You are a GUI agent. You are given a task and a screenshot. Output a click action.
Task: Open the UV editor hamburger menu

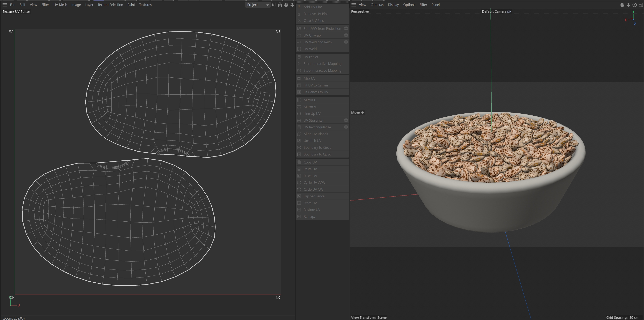point(5,5)
